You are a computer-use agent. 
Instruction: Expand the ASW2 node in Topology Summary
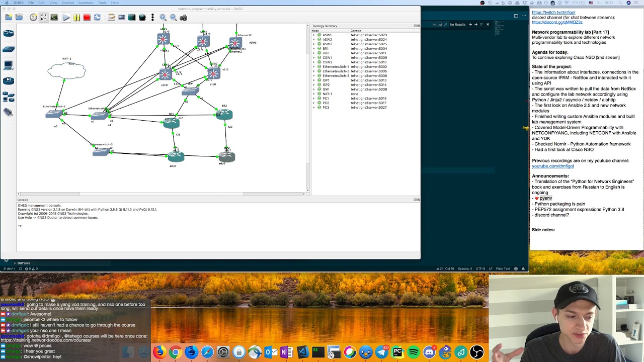[x=314, y=40]
